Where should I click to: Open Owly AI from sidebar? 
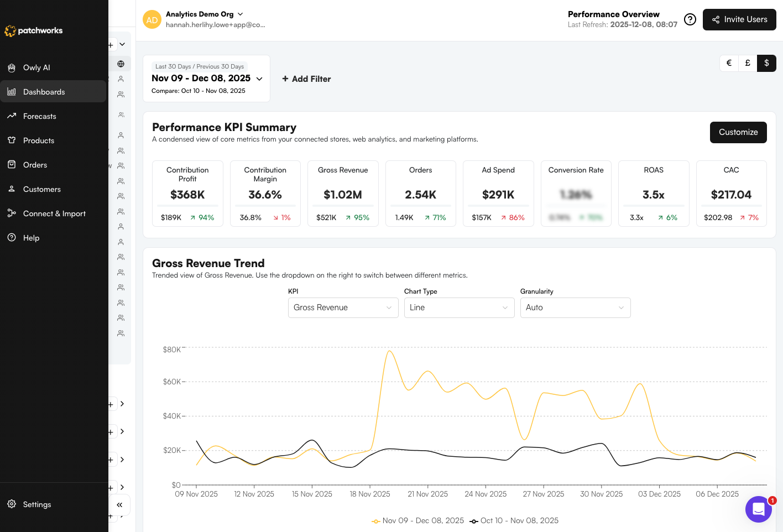36,67
